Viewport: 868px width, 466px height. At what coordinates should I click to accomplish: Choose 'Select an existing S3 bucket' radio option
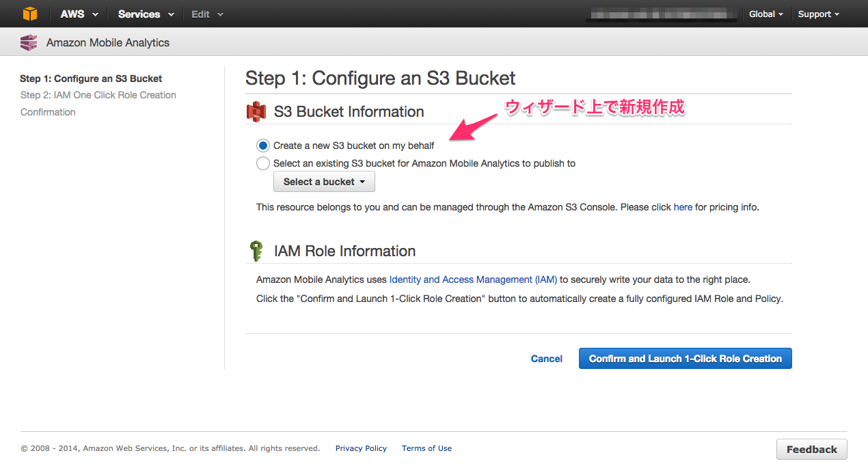[263, 163]
